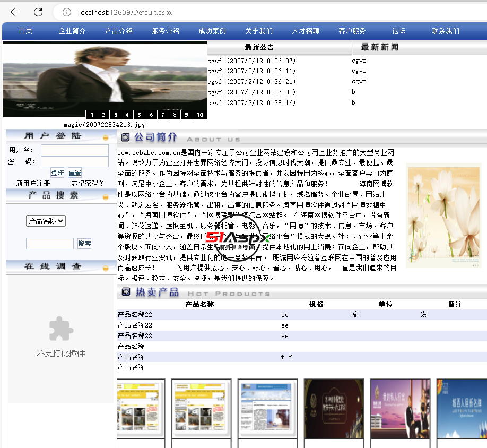
Task: Open the 新用户注册 registration link
Action: click(33, 183)
